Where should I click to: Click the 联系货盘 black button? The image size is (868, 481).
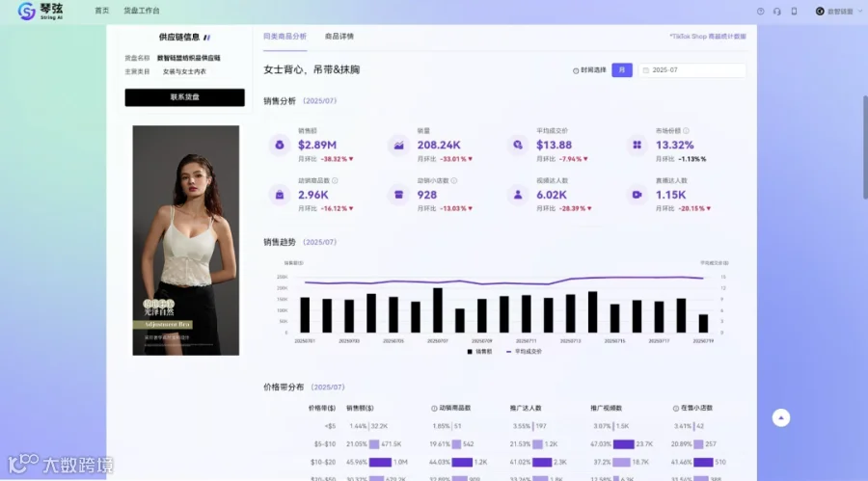[184, 97]
